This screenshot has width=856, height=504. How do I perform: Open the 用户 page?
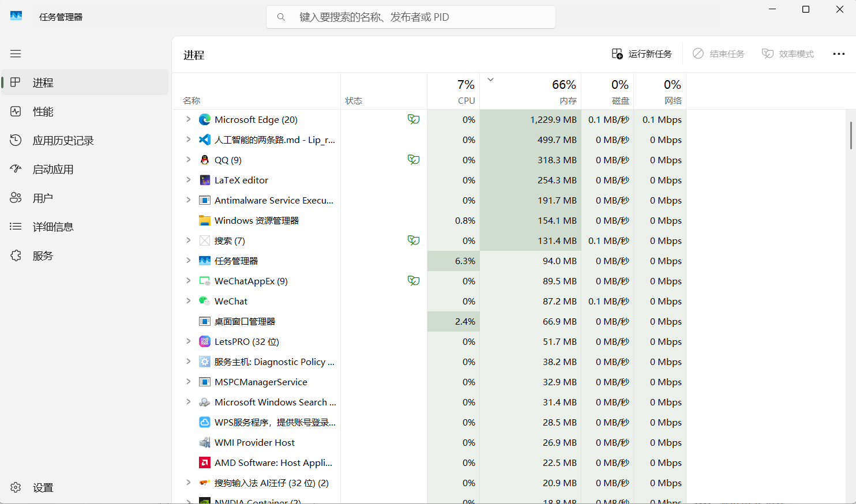point(85,198)
